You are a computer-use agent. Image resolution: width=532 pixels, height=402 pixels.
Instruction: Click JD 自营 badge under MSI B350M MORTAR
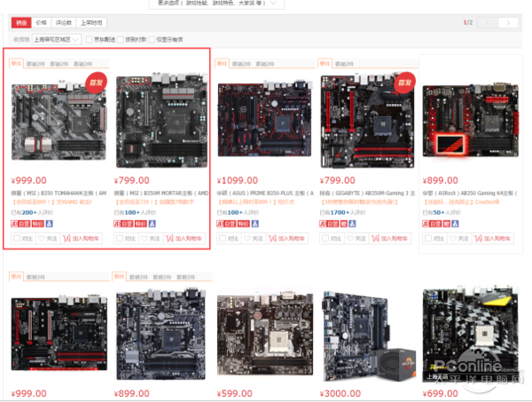[x=123, y=224]
